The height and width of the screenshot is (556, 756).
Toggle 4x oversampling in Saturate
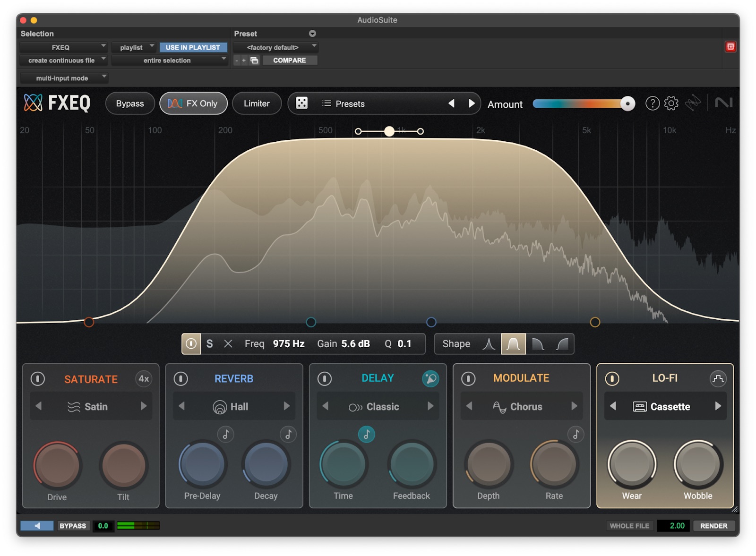(144, 379)
